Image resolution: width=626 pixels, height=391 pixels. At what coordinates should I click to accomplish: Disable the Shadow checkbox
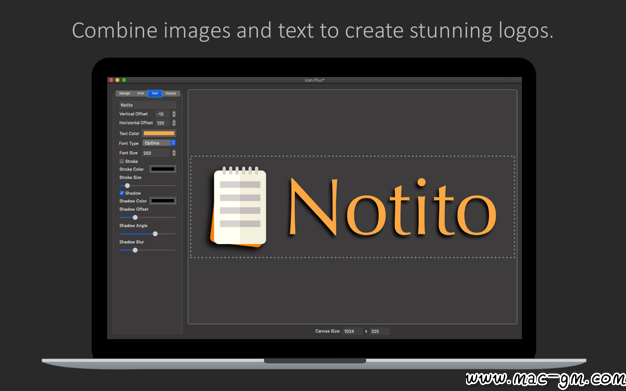click(121, 193)
